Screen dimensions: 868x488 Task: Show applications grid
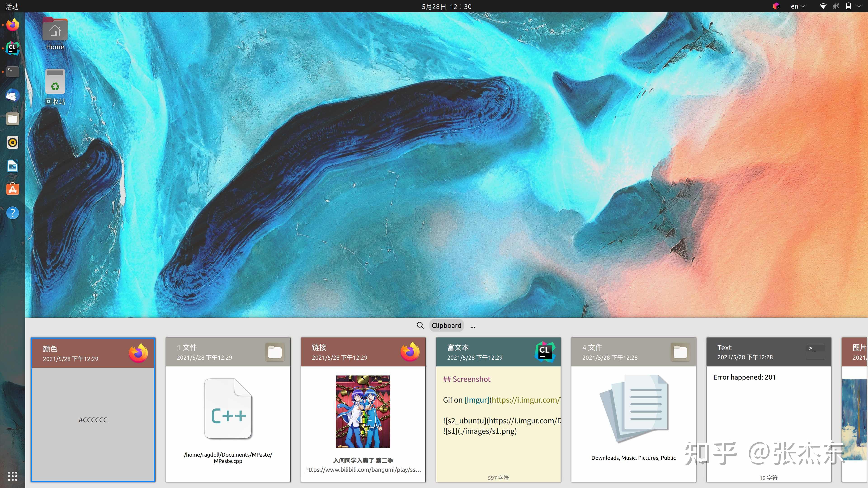(12, 476)
